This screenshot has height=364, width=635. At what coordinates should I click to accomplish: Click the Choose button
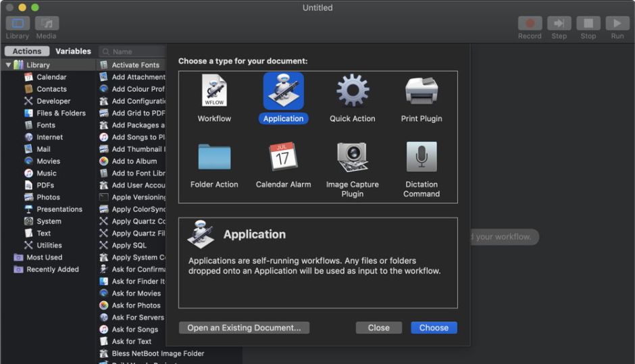tap(434, 328)
